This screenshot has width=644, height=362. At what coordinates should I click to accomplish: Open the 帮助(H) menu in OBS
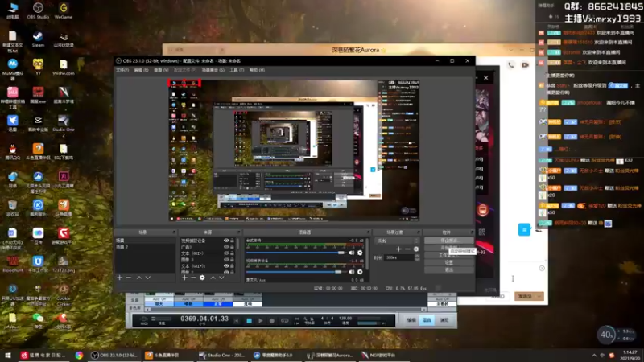coord(257,70)
